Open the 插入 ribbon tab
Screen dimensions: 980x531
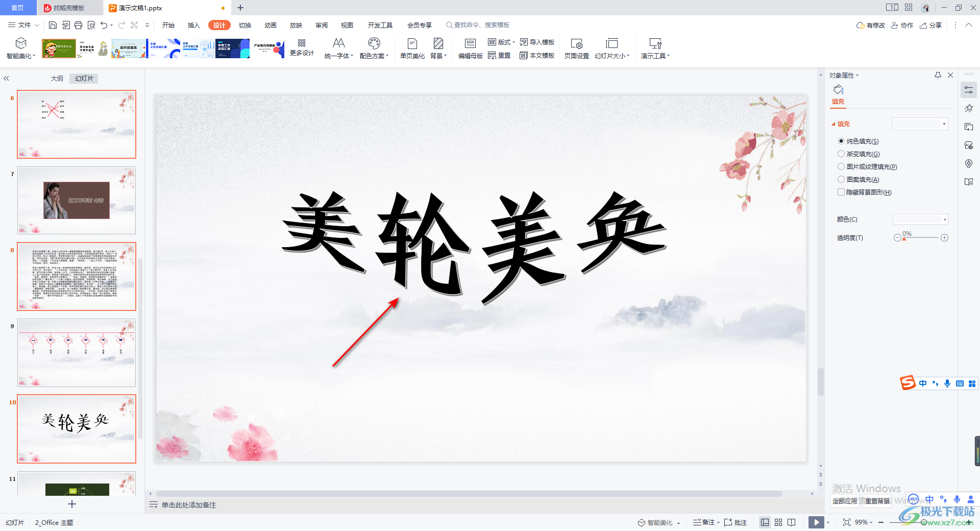click(x=194, y=25)
